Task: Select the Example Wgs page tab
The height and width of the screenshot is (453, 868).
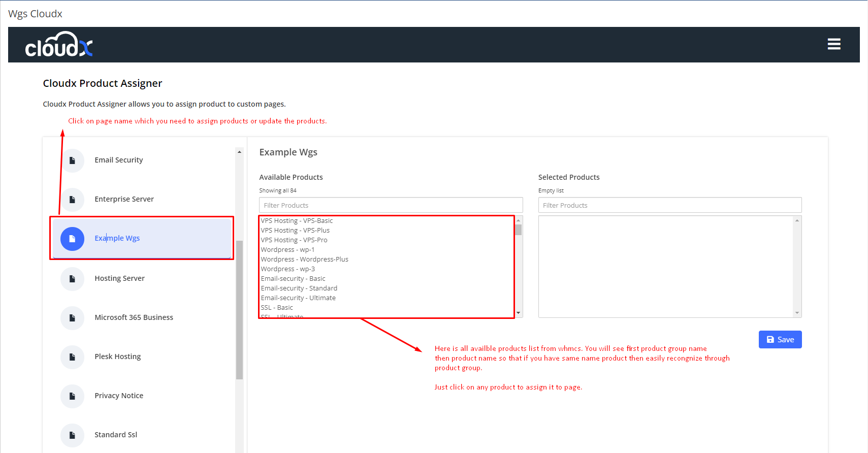Action: pos(117,238)
